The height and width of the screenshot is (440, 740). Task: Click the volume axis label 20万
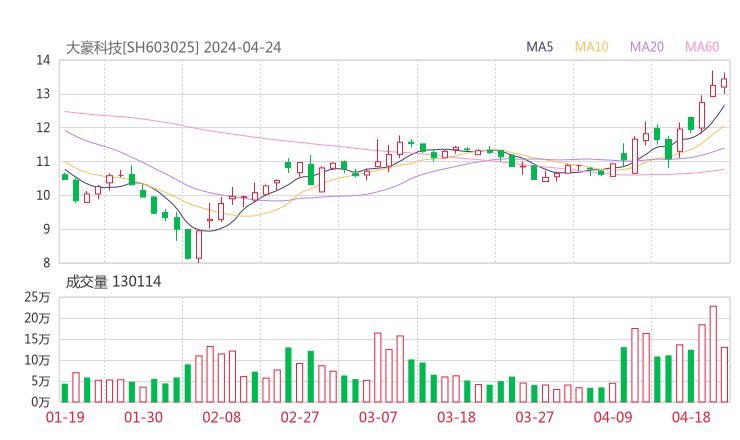pos(37,318)
